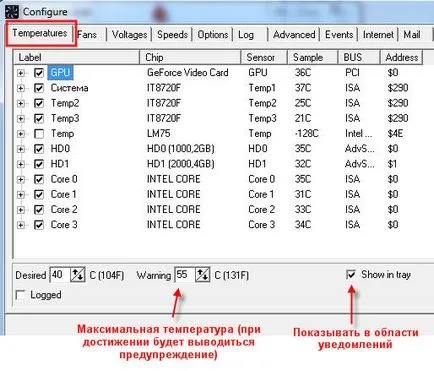
Task: Click the HD1 (2000,4GB) chip cell
Action: pos(181,164)
